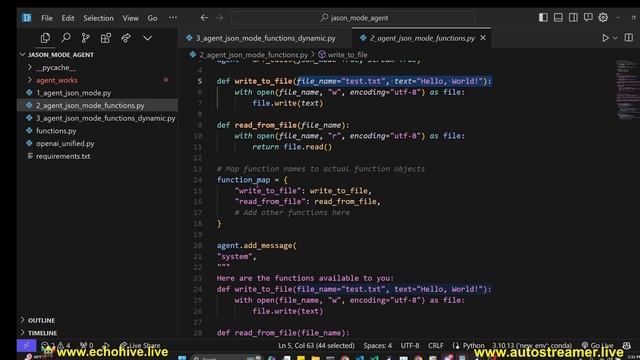
Task: Change indentation via Spaces: 4
Action: [x=378, y=346]
